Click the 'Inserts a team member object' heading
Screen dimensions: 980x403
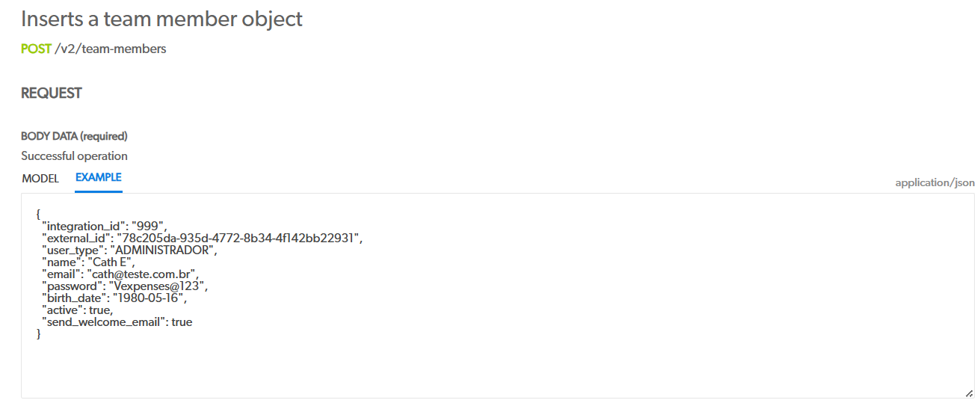click(161, 19)
